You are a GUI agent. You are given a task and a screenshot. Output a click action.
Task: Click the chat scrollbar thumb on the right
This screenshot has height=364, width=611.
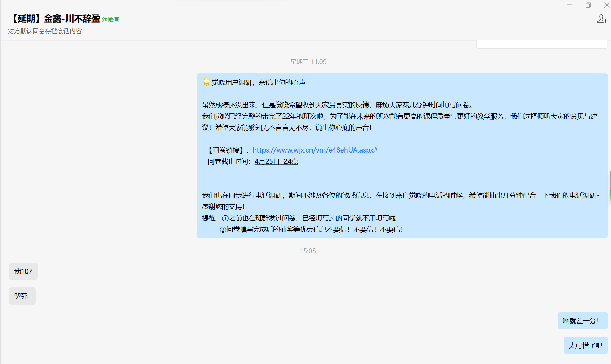610,185
